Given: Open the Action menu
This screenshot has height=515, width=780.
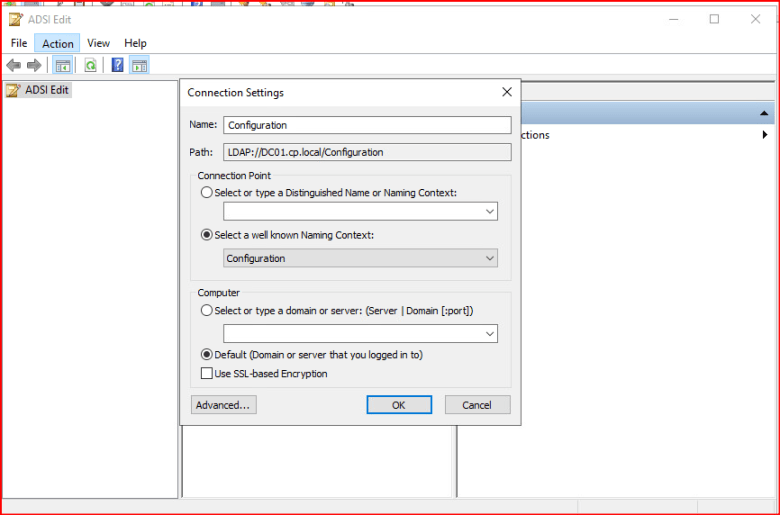Looking at the screenshot, I should pos(58,43).
